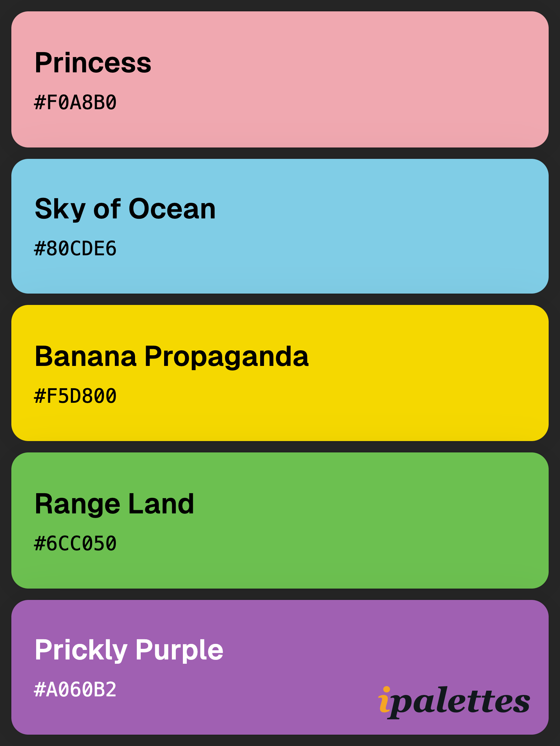Select the Range Land green swatch
This screenshot has width=560, height=746.
click(x=280, y=520)
